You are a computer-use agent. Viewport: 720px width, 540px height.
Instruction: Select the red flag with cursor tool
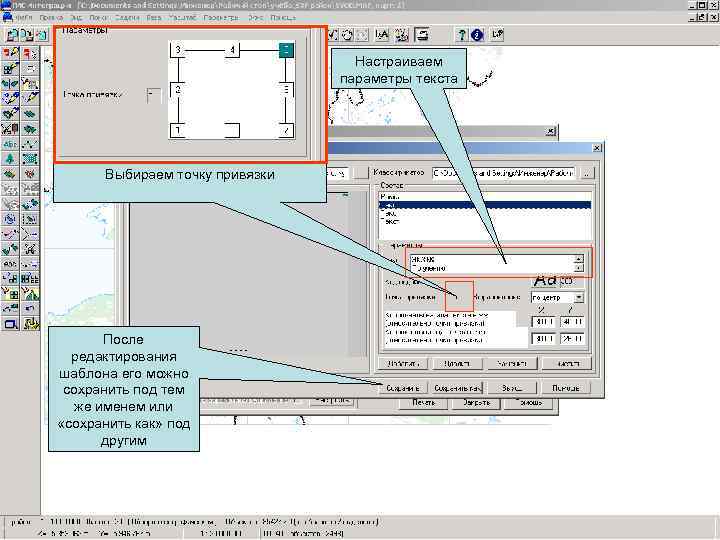(30, 54)
